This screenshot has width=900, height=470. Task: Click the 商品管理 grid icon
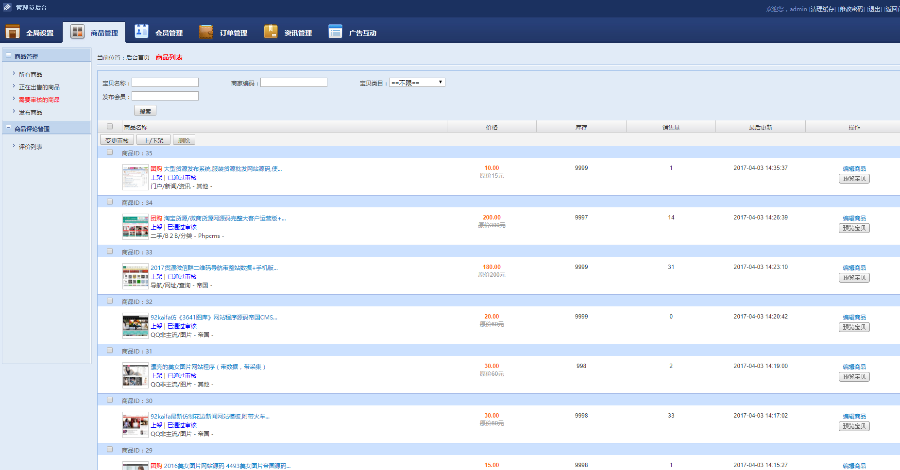point(78,32)
